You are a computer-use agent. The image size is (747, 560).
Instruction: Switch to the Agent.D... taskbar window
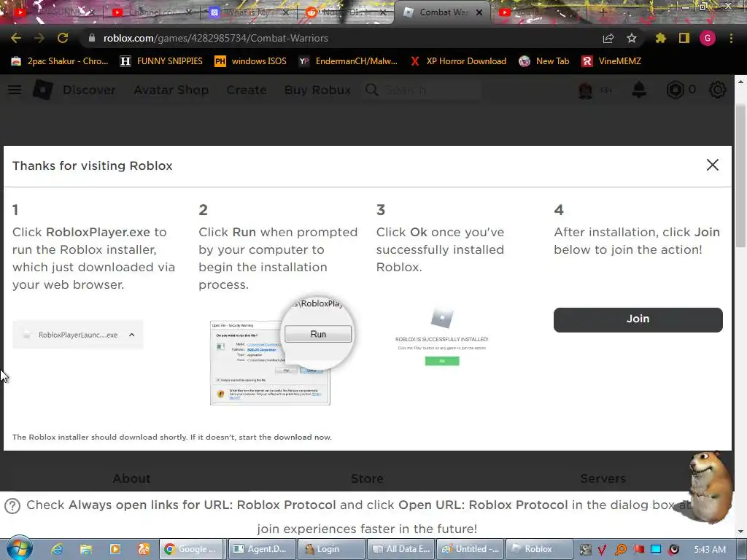point(262,549)
